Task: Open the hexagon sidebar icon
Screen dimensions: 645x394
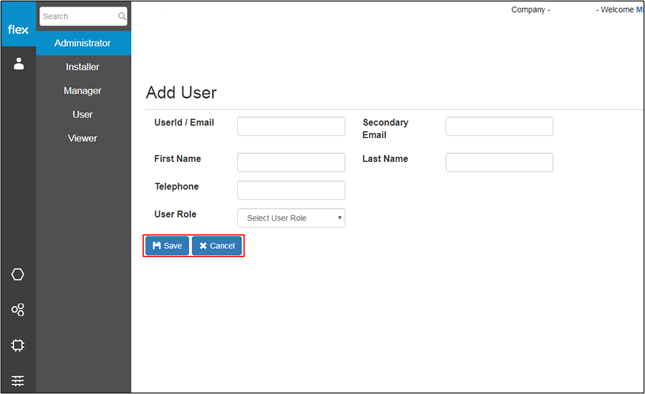Action: tap(18, 274)
